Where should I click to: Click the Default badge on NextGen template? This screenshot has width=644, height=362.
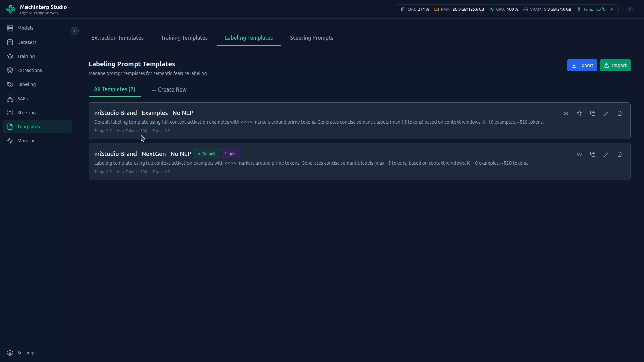pyautogui.click(x=206, y=154)
